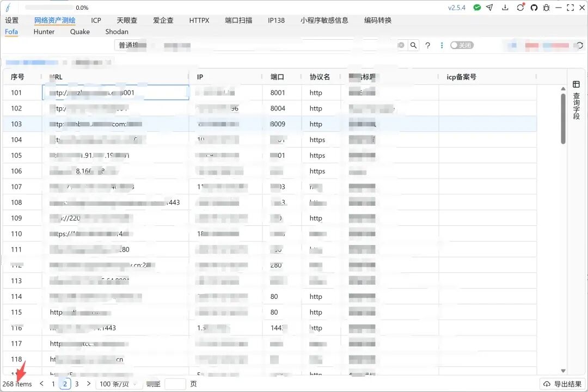This screenshot has width=588, height=392.
Task: Switch to the Shodan sub-tab
Action: [x=117, y=32]
